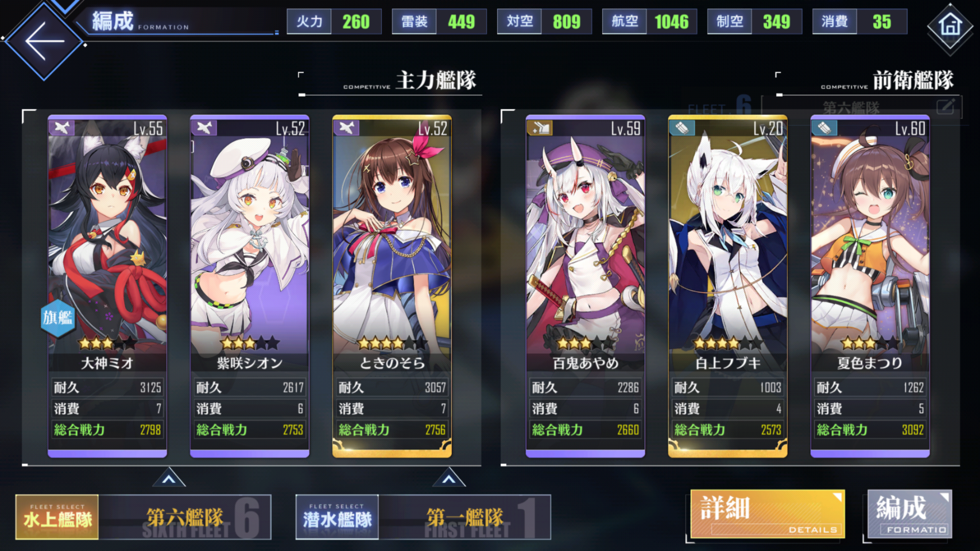Image resolution: width=980 pixels, height=551 pixels.
Task: Click carrier type icon on ときのそら card
Action: pos(347,127)
